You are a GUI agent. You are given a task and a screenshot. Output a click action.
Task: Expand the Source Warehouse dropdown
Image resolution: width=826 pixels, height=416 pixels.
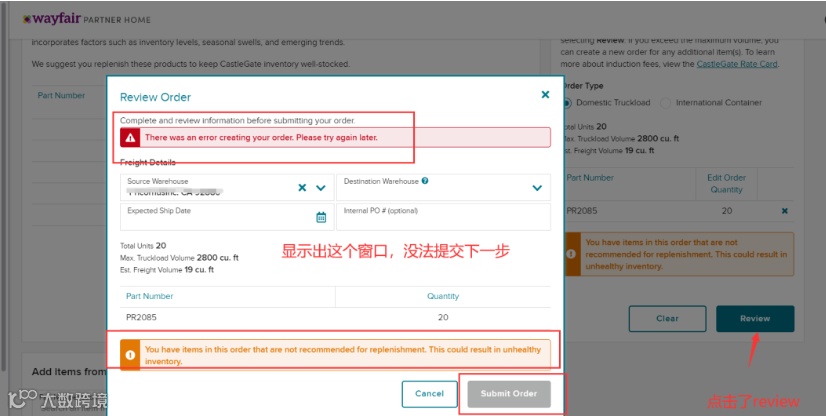coord(321,188)
